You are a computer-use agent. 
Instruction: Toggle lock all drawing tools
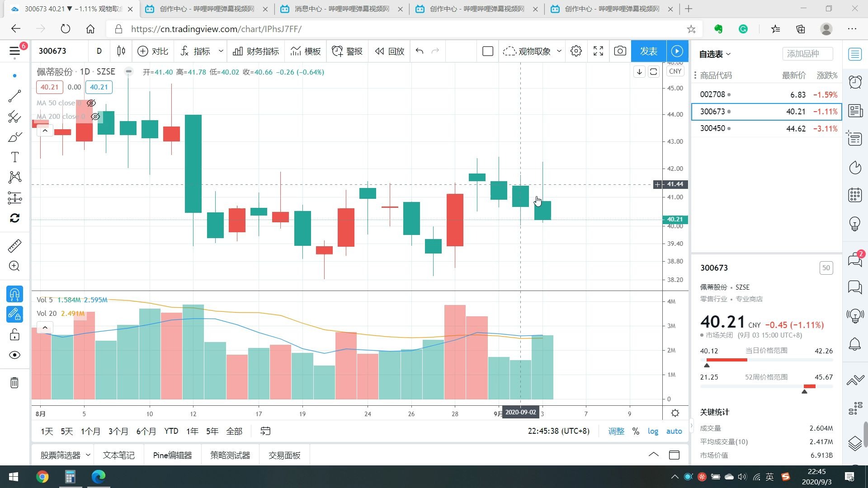click(14, 334)
